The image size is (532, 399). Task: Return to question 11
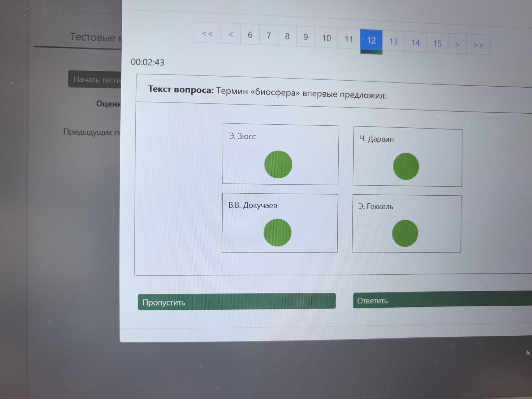point(349,39)
